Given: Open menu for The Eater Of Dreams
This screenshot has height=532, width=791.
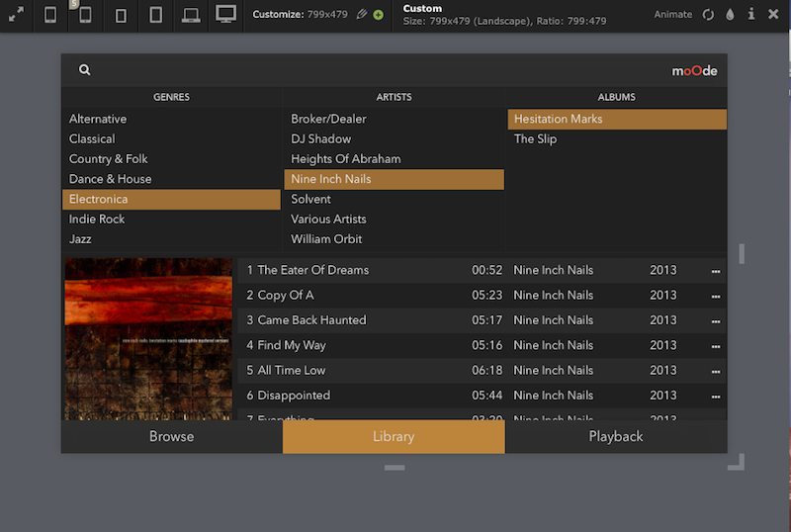Looking at the screenshot, I should click(x=715, y=271).
